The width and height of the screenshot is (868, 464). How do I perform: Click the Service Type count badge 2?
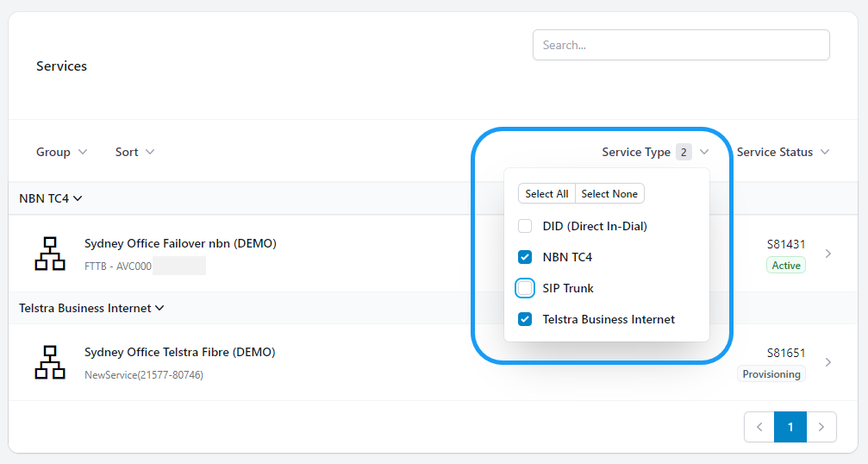684,152
